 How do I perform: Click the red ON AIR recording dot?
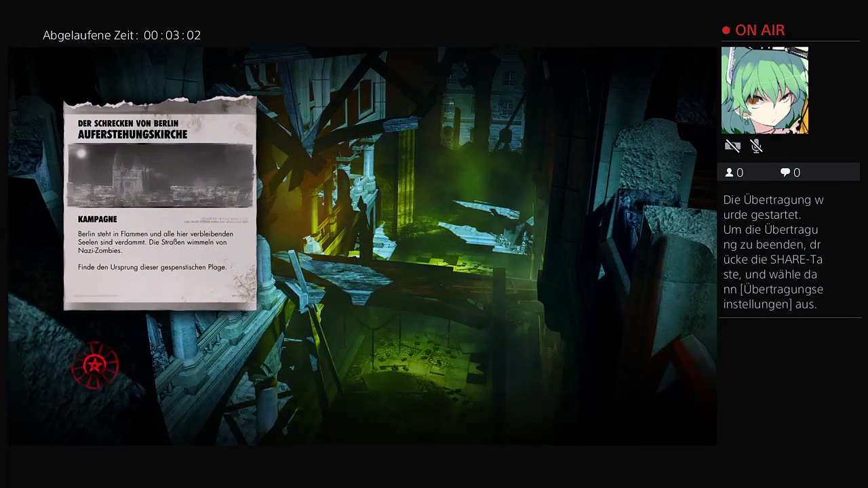pos(726,30)
